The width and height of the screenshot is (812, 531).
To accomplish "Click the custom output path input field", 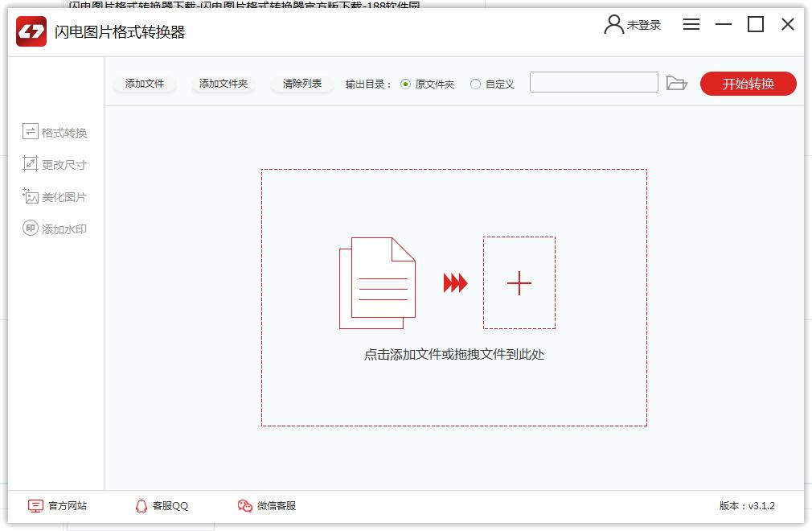I will [594, 81].
